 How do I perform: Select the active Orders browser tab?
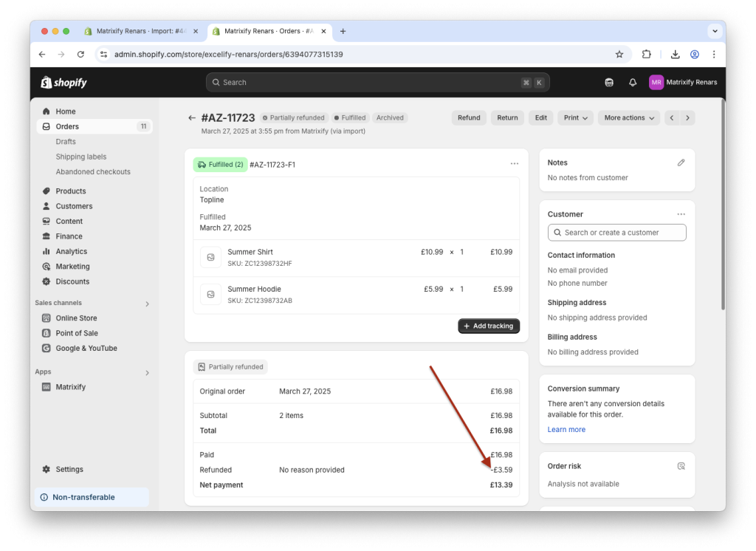coord(266,31)
